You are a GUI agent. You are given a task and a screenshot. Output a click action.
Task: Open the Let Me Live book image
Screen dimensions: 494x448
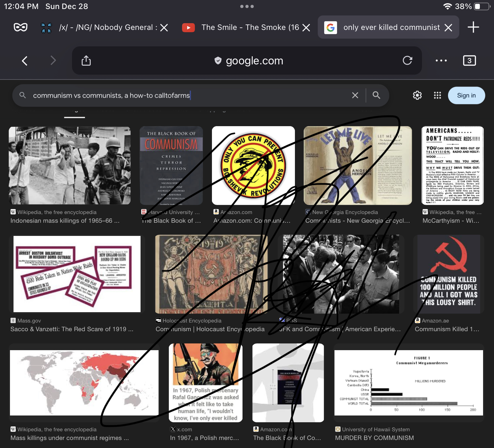[358, 165]
